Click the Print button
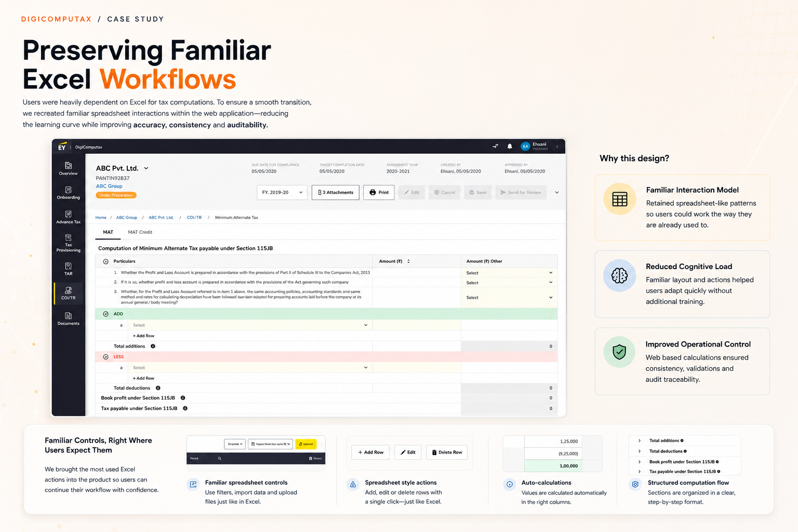The height and width of the screenshot is (532, 798). tap(379, 192)
